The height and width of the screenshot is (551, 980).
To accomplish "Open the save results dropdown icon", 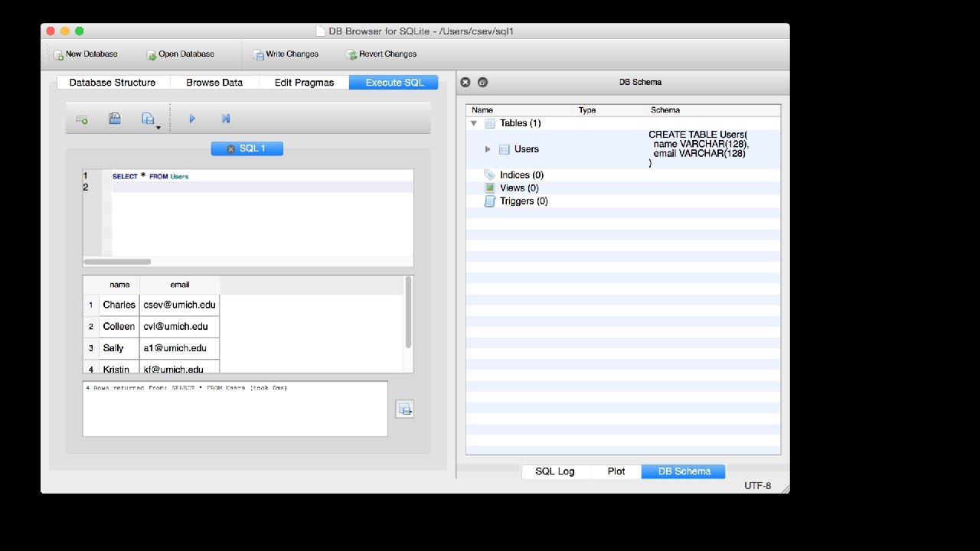I will [150, 119].
